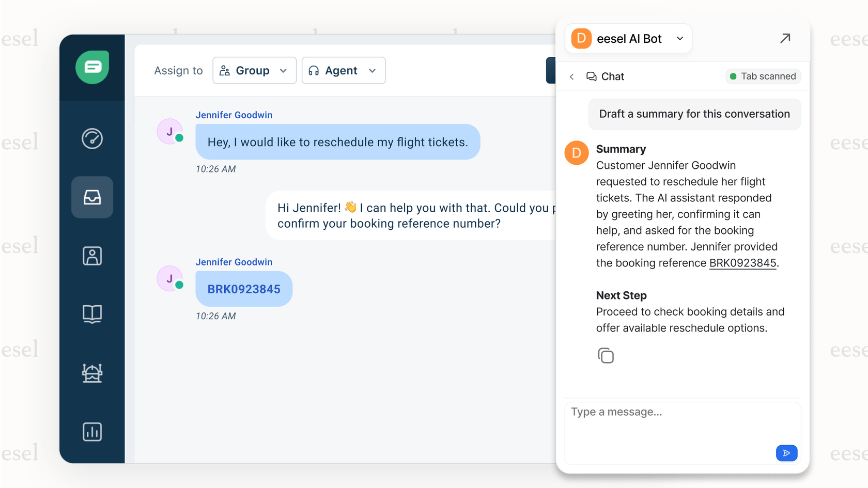Open the Inbox panel icon
Viewport: 868px width, 488px height.
point(92,197)
